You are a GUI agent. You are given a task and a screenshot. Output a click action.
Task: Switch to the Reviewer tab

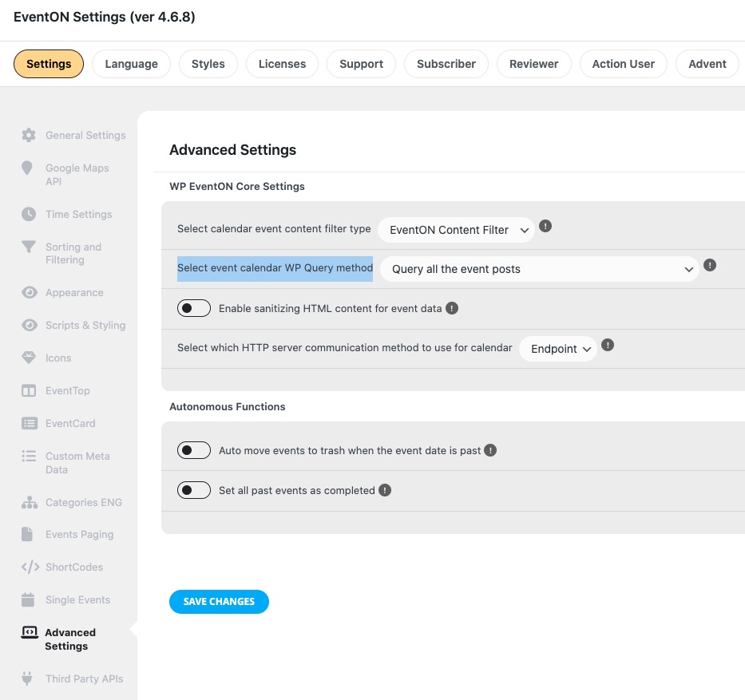pos(533,64)
